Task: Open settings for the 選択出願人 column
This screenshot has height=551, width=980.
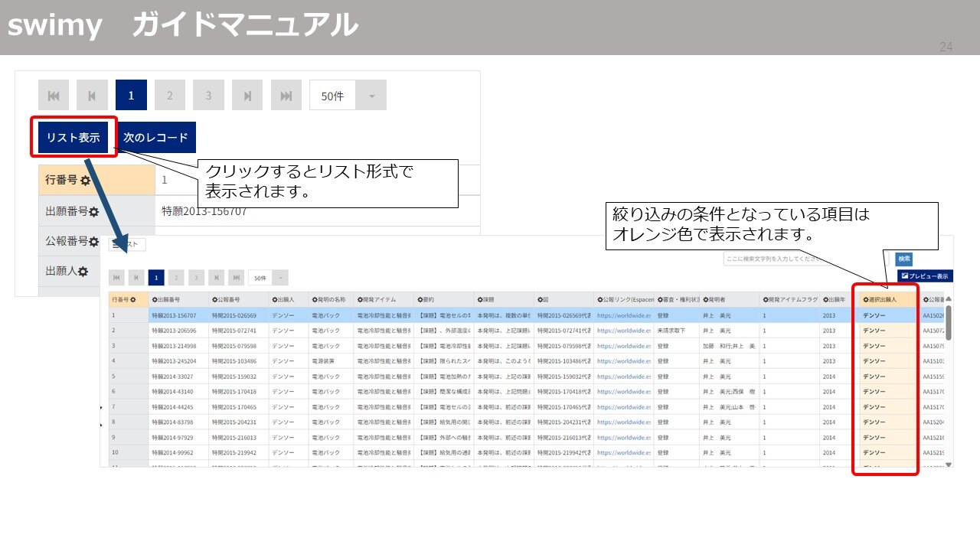Action: coord(865,299)
